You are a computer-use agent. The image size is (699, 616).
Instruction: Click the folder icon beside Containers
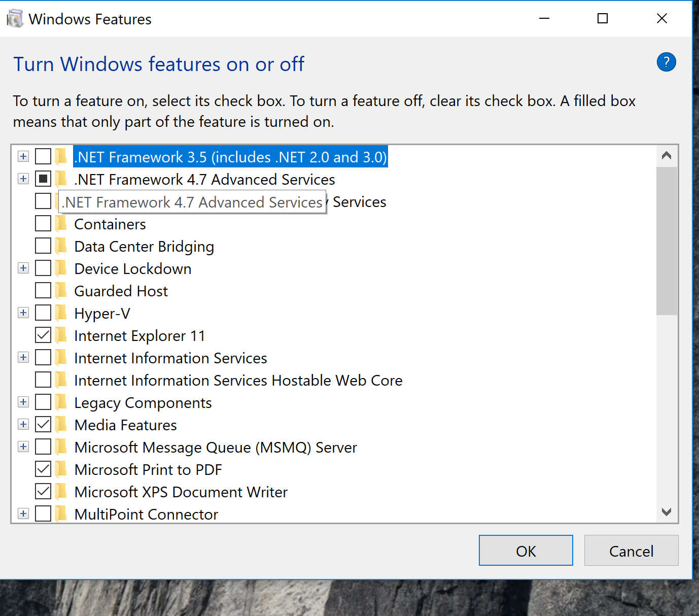pos(61,224)
